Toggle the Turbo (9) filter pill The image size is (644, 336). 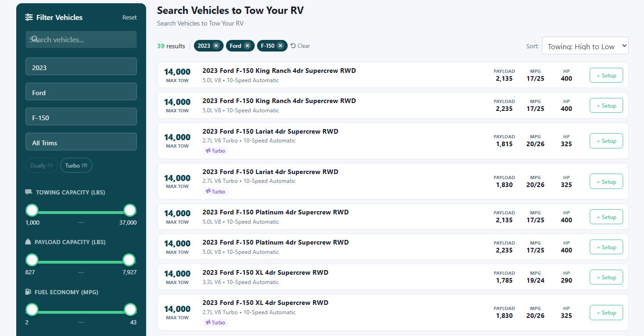(76, 165)
